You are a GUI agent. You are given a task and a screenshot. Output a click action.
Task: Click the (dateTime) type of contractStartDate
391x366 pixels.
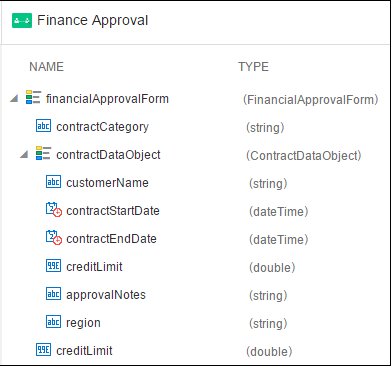tap(279, 212)
